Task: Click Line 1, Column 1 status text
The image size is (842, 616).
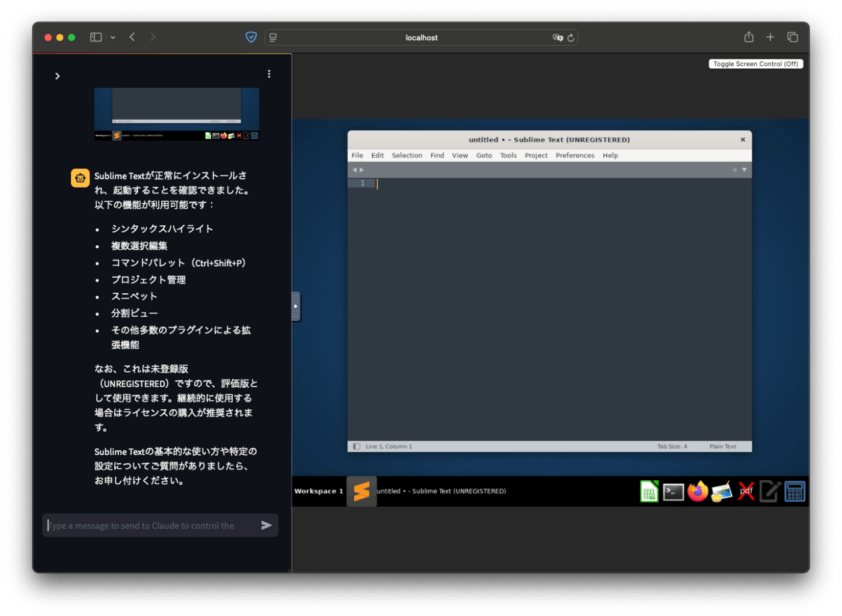Action: (x=389, y=447)
